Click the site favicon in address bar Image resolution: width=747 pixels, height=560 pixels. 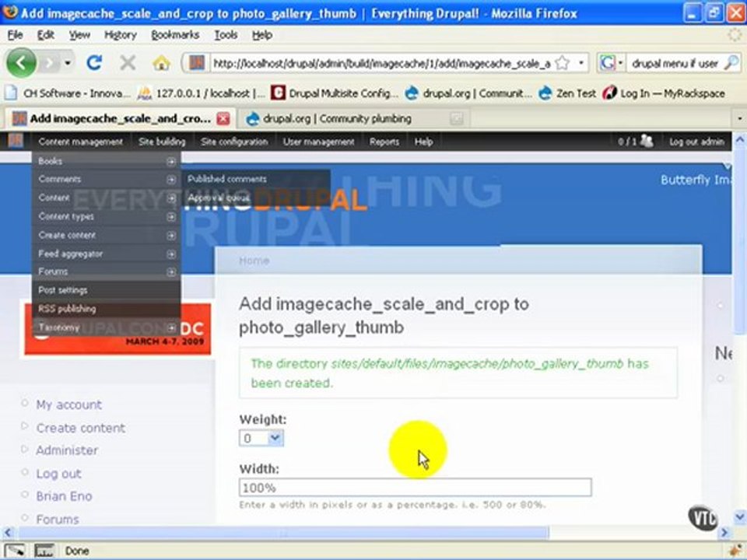197,63
